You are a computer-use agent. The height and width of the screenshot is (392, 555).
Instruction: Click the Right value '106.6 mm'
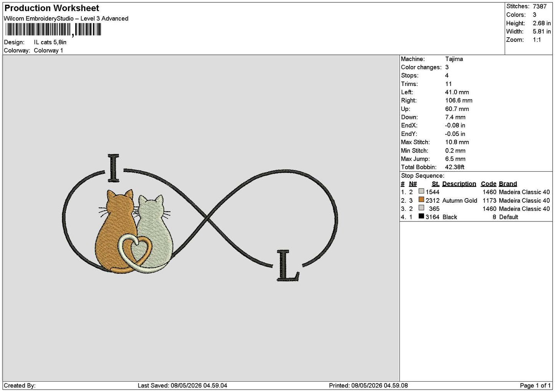459,101
